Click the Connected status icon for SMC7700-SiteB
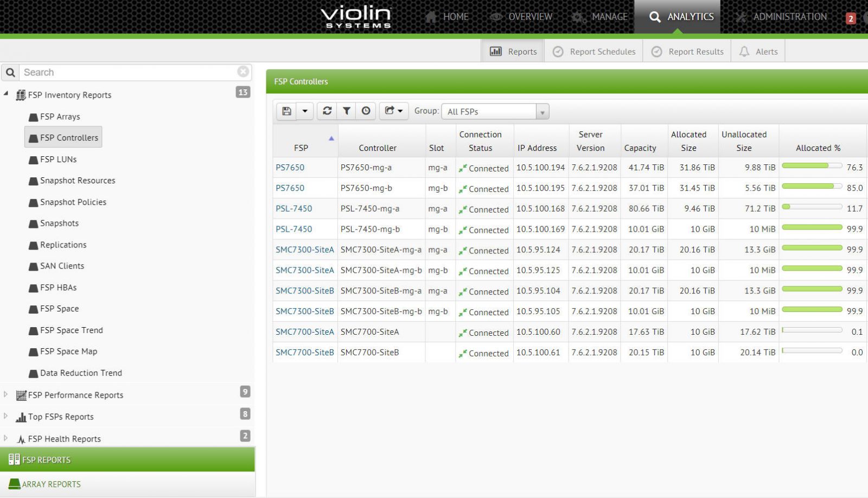868x498 pixels. [462, 353]
